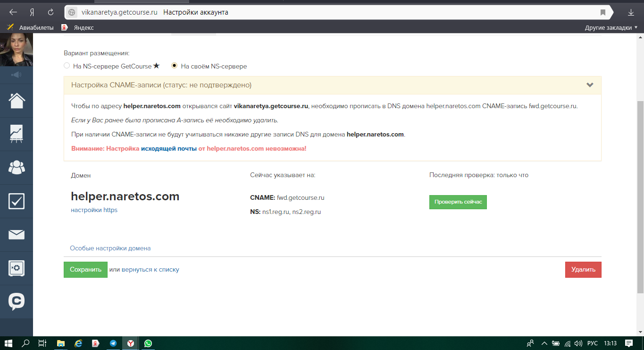Collapse the Настройка CNAME-записи panel chevron
Screen dimensions: 644x350
[590, 85]
